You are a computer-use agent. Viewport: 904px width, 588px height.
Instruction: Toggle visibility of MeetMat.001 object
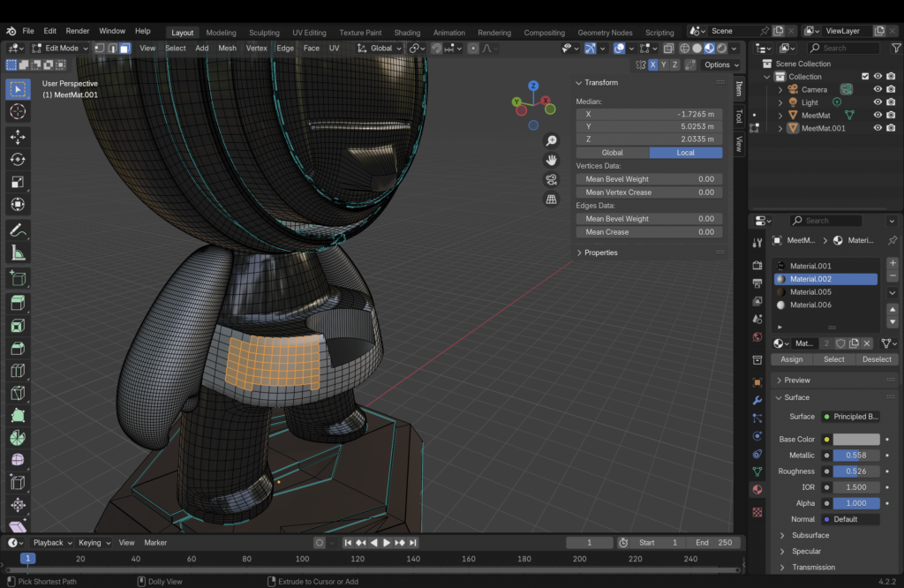click(878, 128)
